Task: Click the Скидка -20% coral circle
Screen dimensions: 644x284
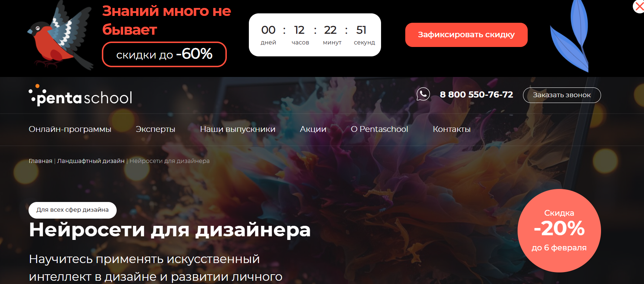Action: [x=559, y=231]
